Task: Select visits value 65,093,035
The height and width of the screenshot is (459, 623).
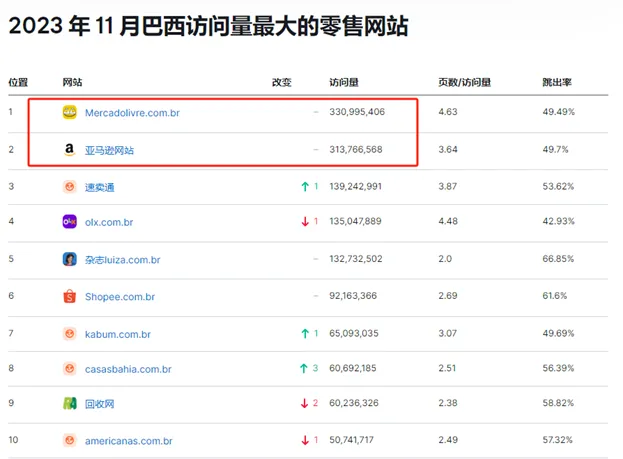Action: pos(354,333)
